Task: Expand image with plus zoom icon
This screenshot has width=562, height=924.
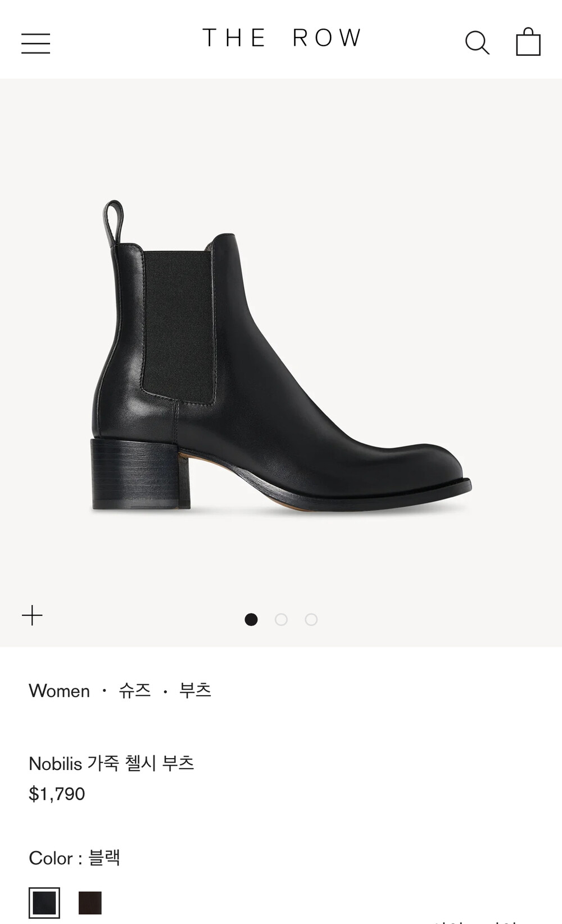Action: pyautogui.click(x=32, y=615)
